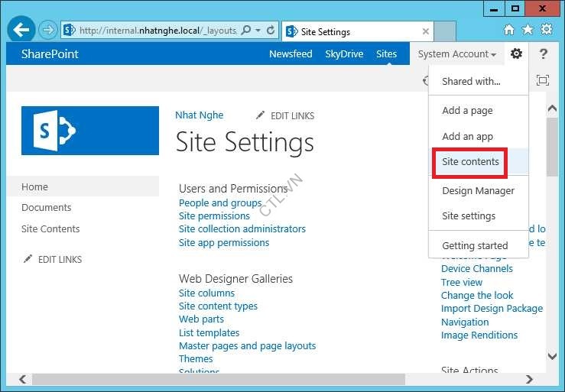Toggle focus on content icon

543,80
